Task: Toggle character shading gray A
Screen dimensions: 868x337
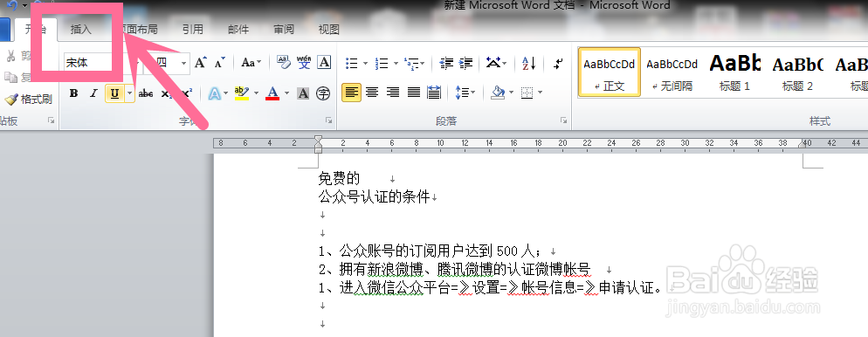Action: pos(303,93)
